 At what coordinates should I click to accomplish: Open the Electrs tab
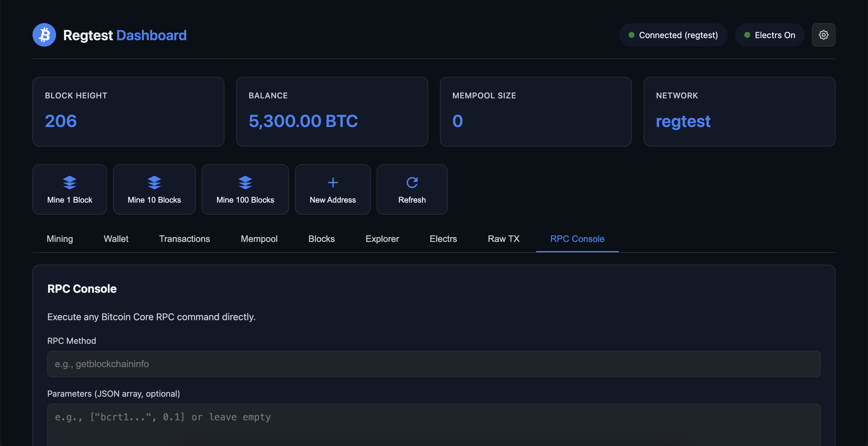[x=443, y=239]
